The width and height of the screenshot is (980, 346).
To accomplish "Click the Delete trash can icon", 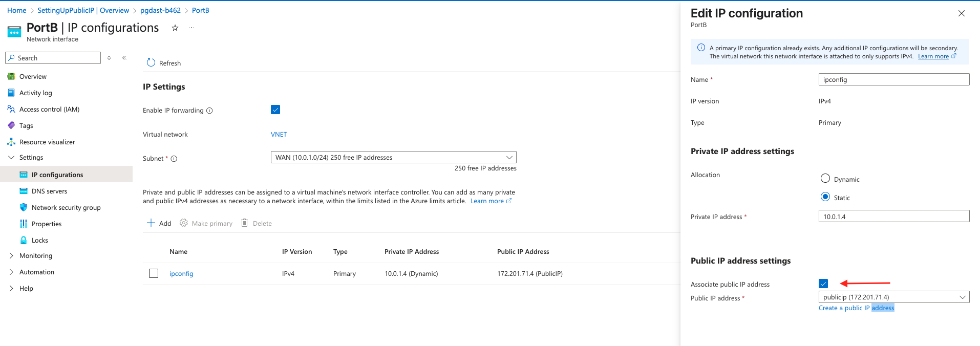I will click(x=245, y=223).
